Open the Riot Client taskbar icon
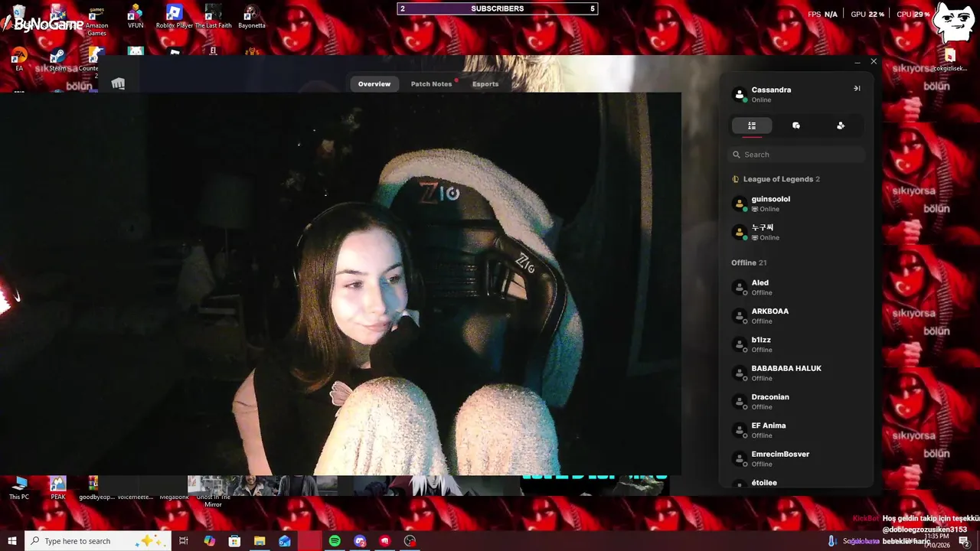Viewport: 980px width, 551px height. tap(385, 541)
